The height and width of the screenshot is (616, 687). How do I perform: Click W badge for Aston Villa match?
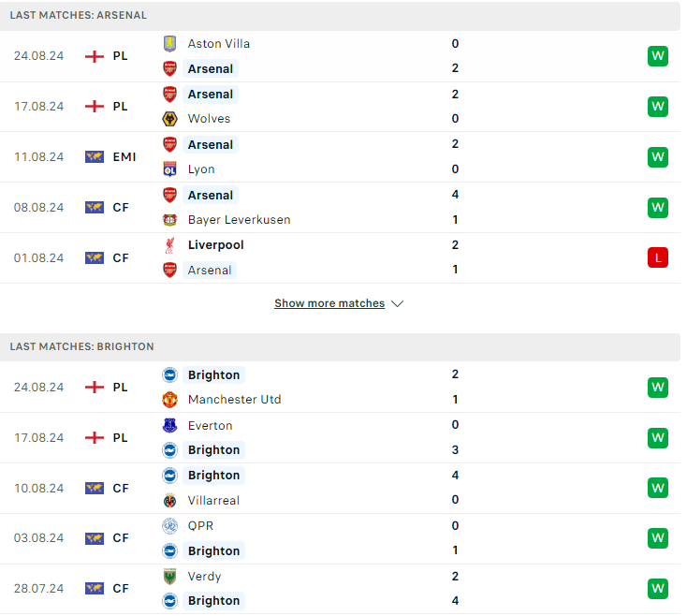(x=657, y=56)
